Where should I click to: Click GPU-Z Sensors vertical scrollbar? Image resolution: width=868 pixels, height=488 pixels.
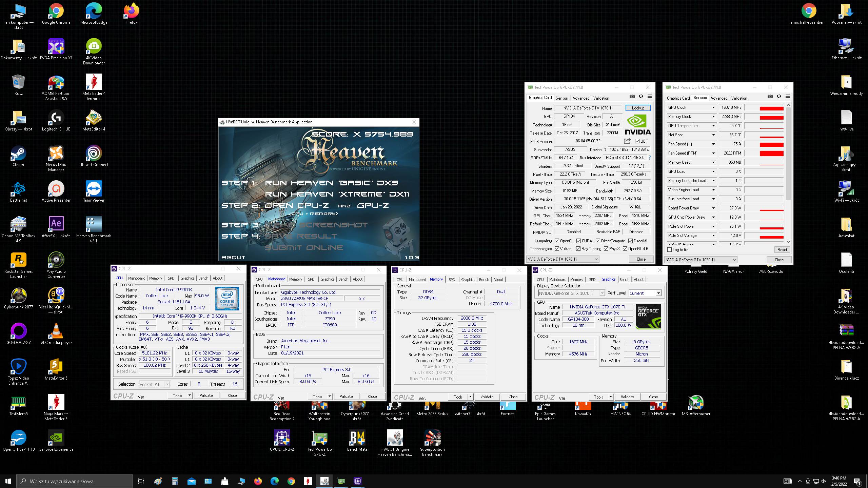[x=788, y=174]
